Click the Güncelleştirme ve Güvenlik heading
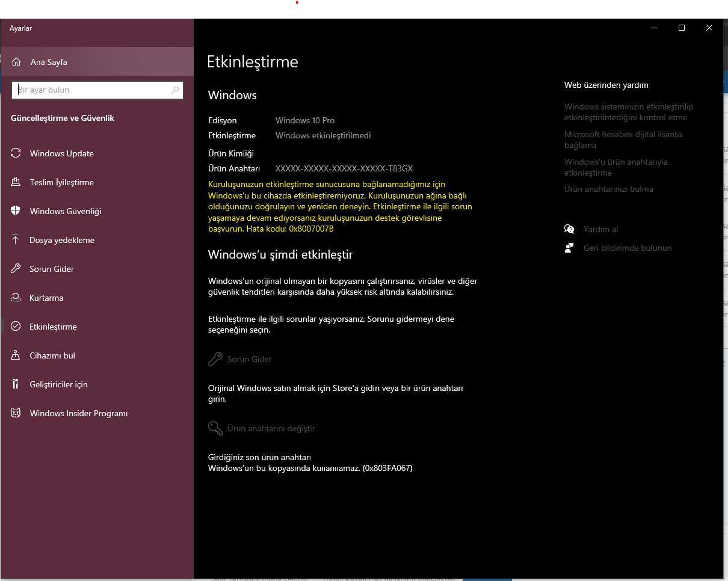This screenshot has width=728, height=581. [x=63, y=118]
